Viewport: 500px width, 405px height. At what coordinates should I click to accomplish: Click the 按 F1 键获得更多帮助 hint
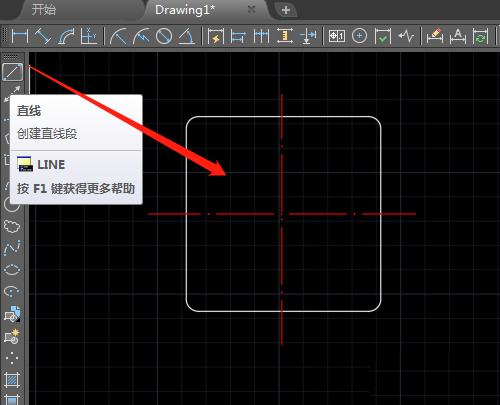(x=76, y=188)
